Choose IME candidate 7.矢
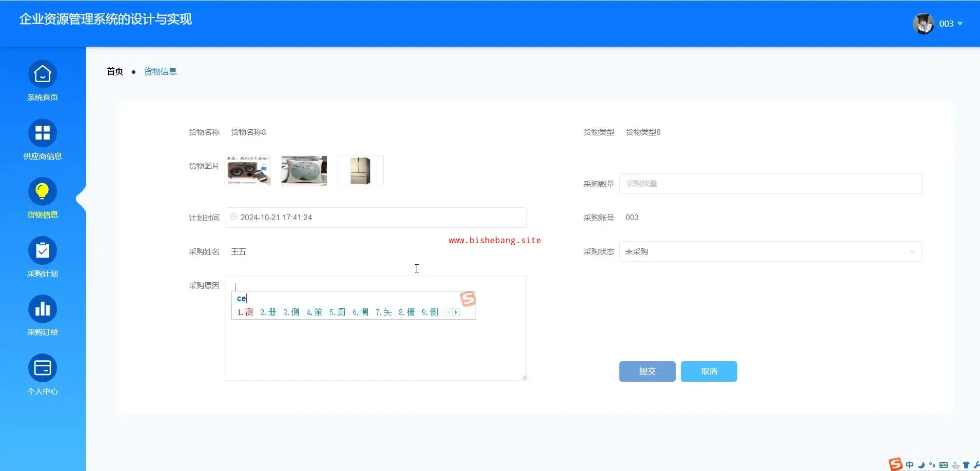 pos(383,312)
